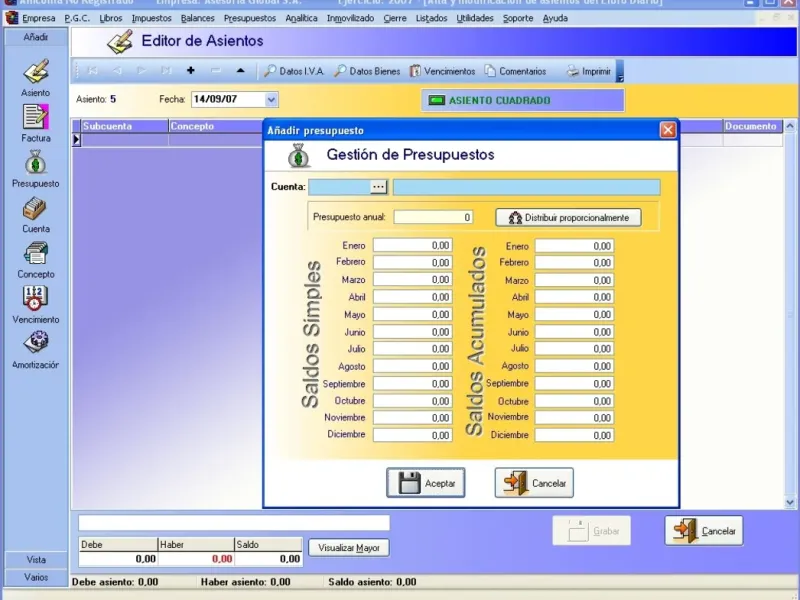Select the Vista sidebar tab
Image resolution: width=800 pixels, height=600 pixels.
coord(36,560)
